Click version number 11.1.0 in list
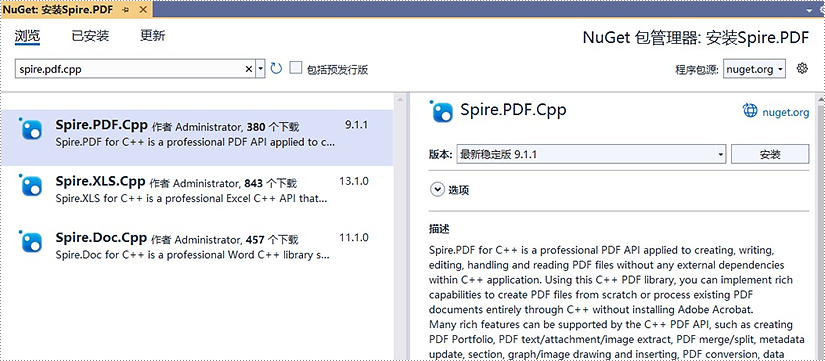825x361 pixels. pyautogui.click(x=354, y=237)
